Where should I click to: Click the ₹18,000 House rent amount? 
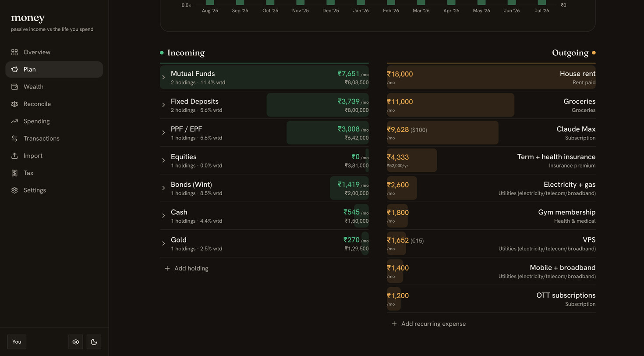(400, 74)
